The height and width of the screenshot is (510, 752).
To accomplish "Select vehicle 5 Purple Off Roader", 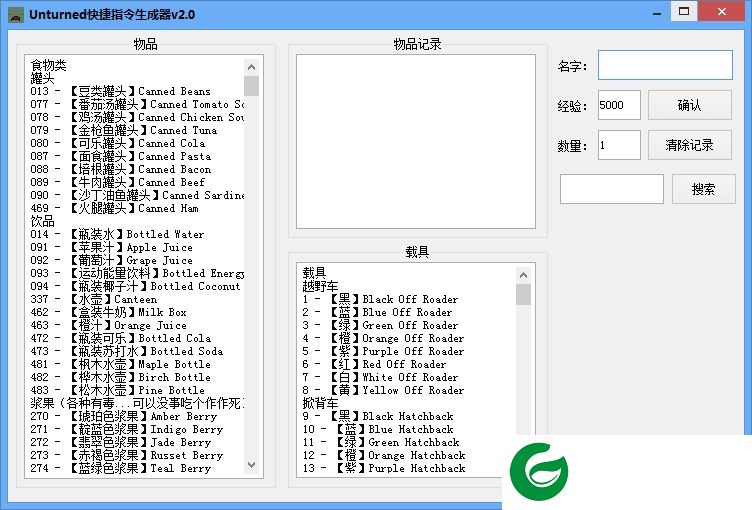I will click(x=383, y=351).
